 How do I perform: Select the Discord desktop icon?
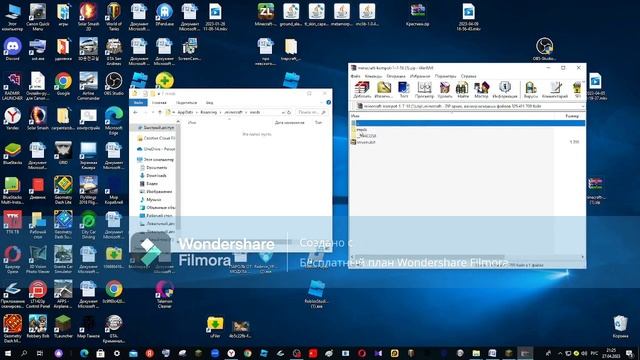pyautogui.click(x=12, y=49)
